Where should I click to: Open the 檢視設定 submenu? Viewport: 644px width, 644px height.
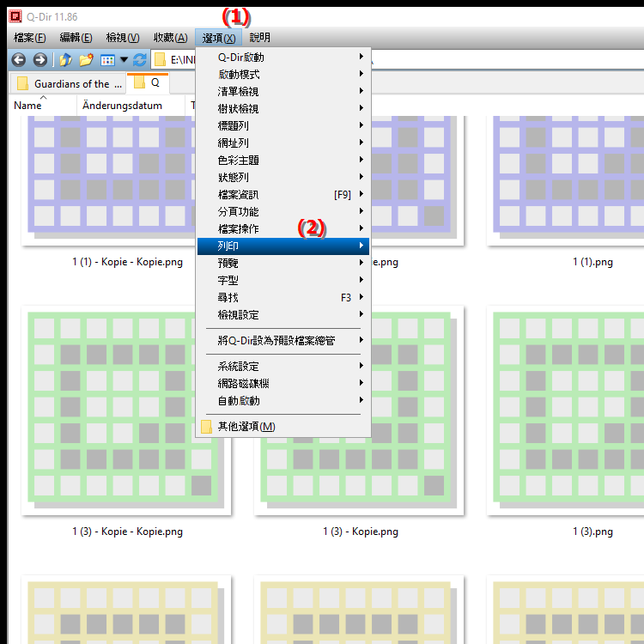(x=283, y=315)
